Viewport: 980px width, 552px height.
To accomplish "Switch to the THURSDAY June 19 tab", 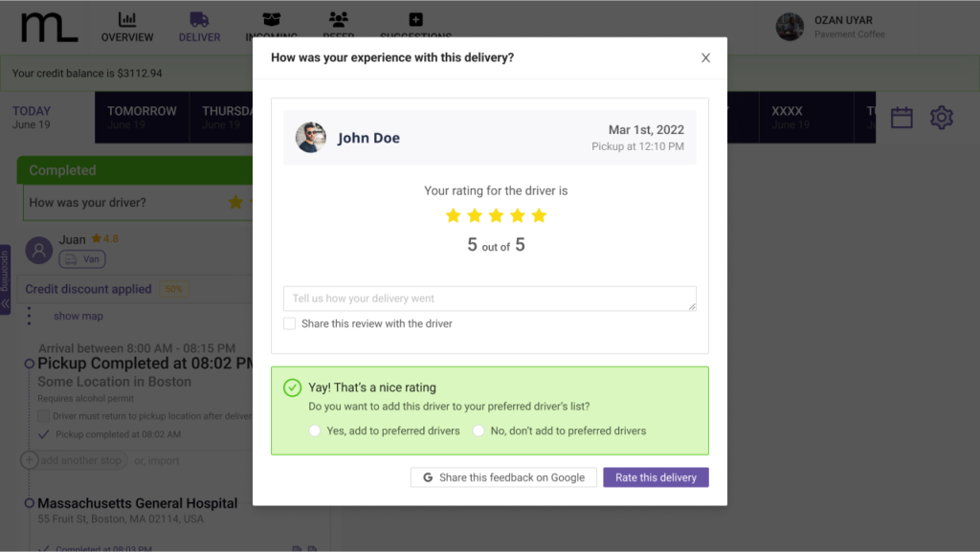I will click(227, 117).
